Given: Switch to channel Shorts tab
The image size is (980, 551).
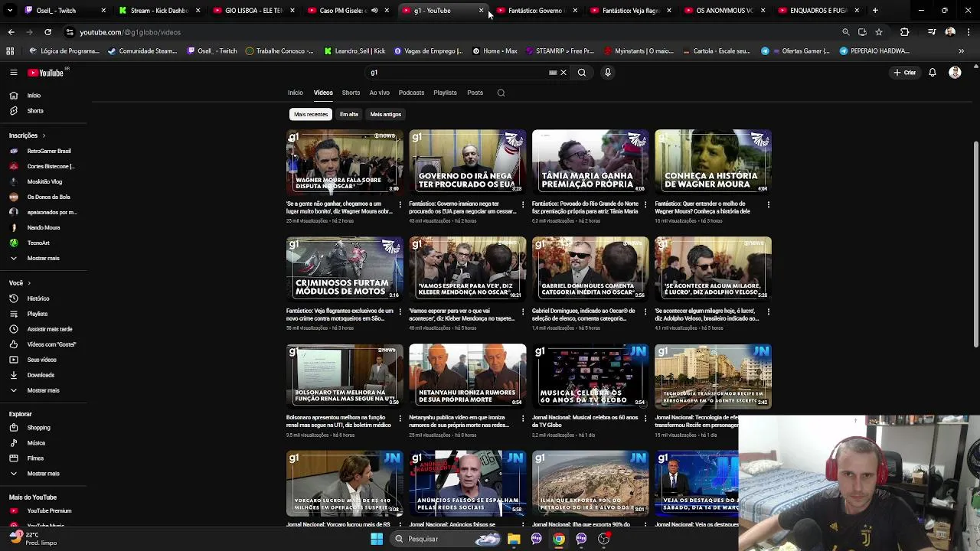Looking at the screenshot, I should click(351, 93).
